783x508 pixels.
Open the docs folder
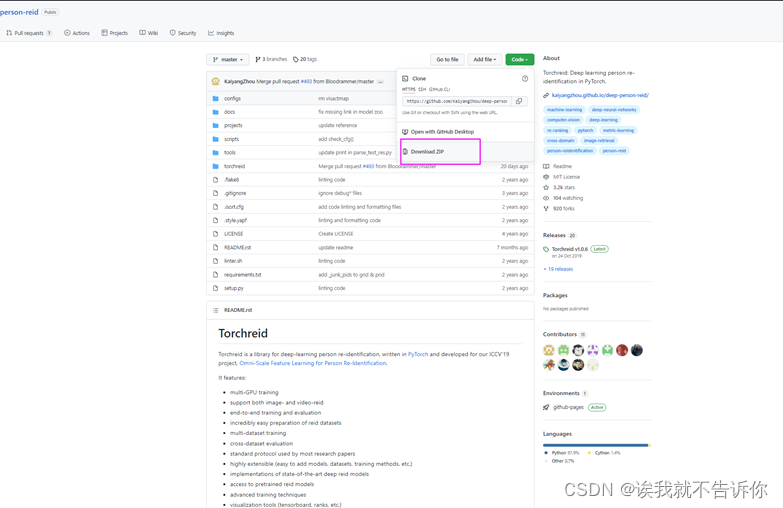pyautogui.click(x=229, y=112)
